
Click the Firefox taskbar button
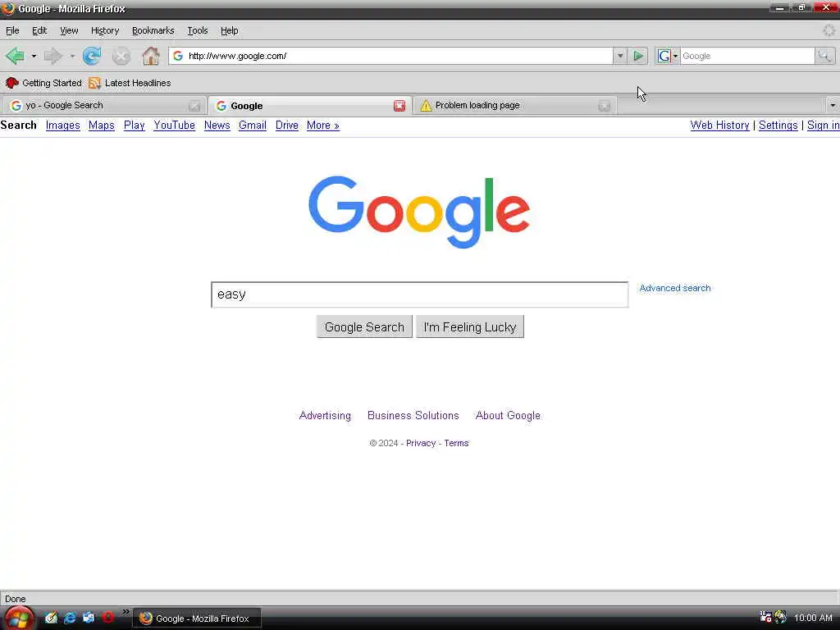click(x=197, y=619)
